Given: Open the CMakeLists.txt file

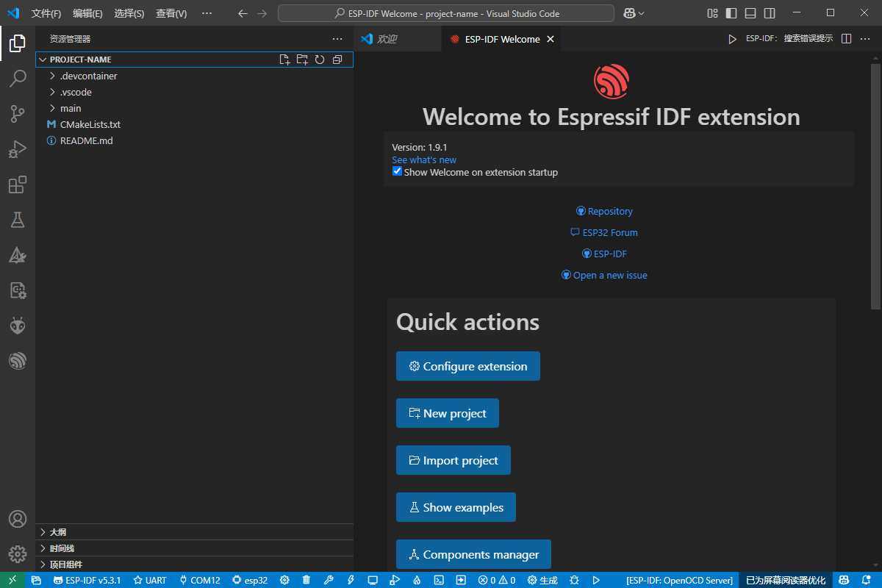Looking at the screenshot, I should point(194,124).
